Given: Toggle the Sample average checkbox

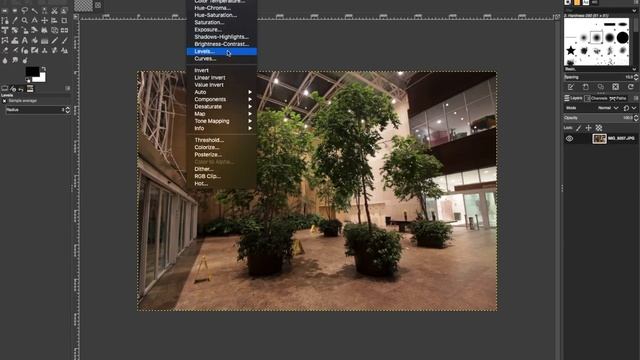Looking at the screenshot, I should point(4,101).
